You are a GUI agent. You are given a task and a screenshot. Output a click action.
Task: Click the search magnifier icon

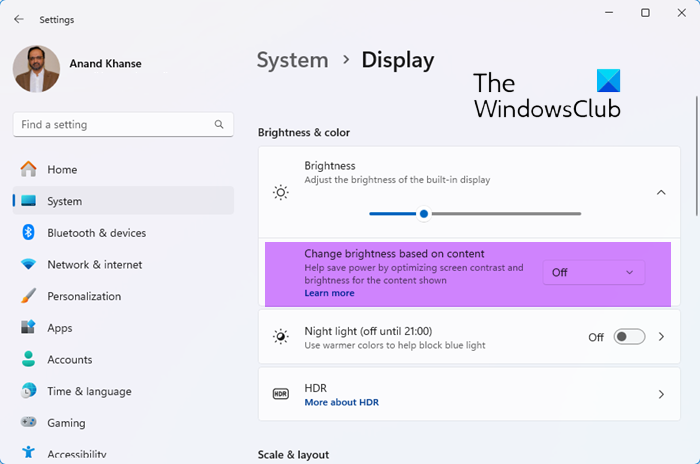(x=219, y=125)
